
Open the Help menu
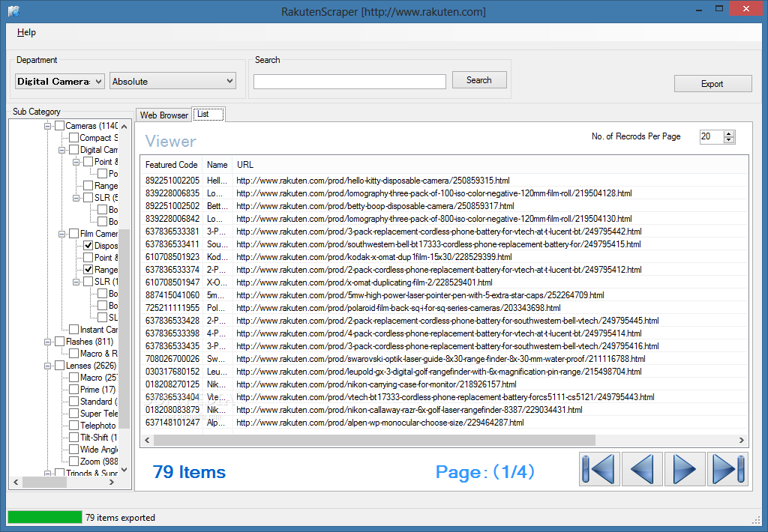click(x=26, y=32)
